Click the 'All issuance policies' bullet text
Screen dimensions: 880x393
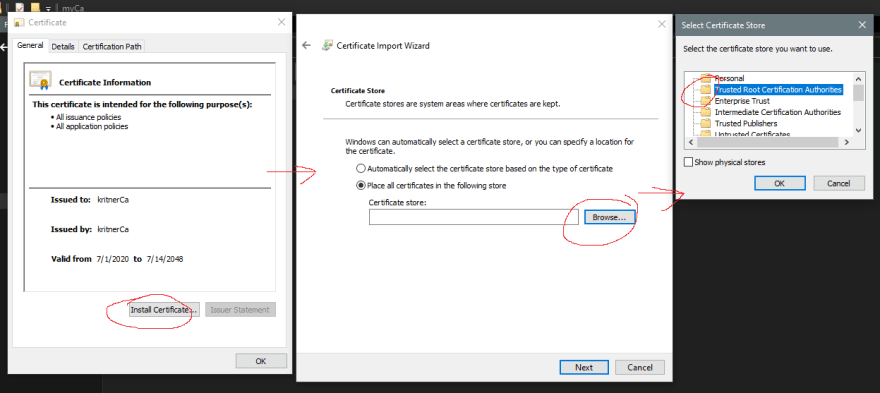88,117
